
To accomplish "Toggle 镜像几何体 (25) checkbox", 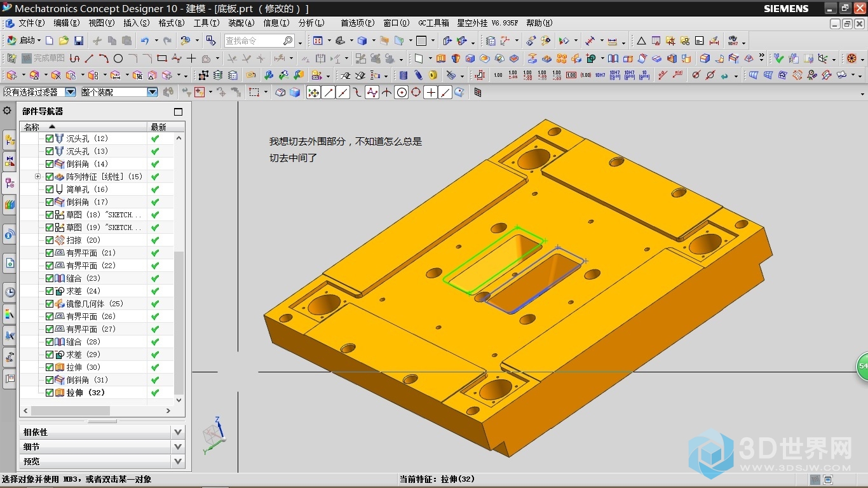I will coord(50,304).
